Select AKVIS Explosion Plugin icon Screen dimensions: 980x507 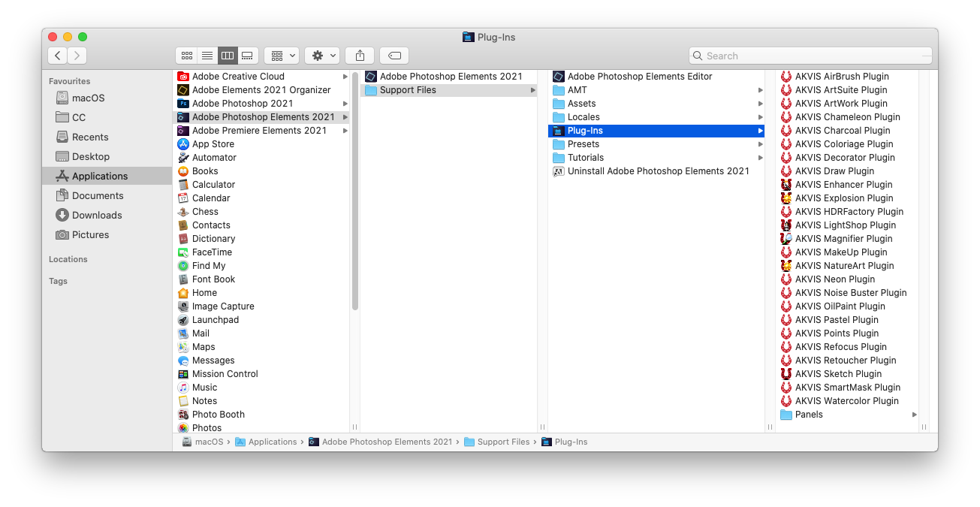point(786,198)
